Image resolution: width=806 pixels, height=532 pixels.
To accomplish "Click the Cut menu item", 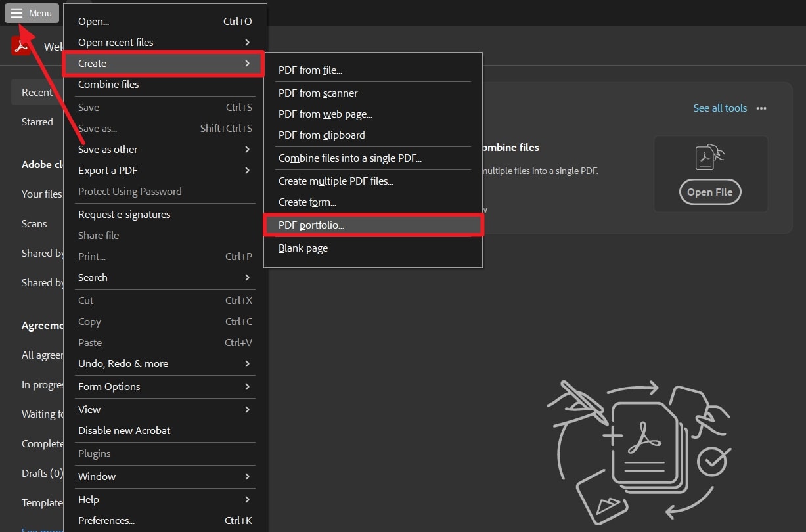I will coord(165,301).
